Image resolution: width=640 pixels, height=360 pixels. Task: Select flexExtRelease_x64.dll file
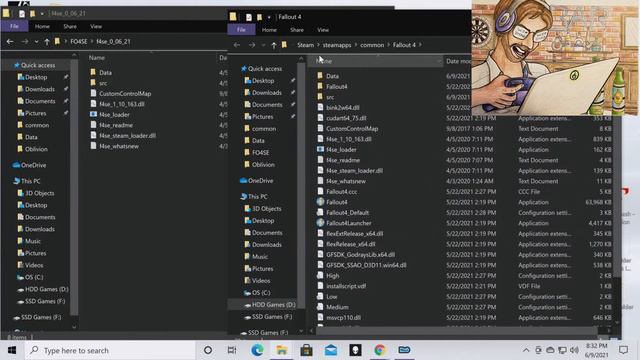[355, 233]
